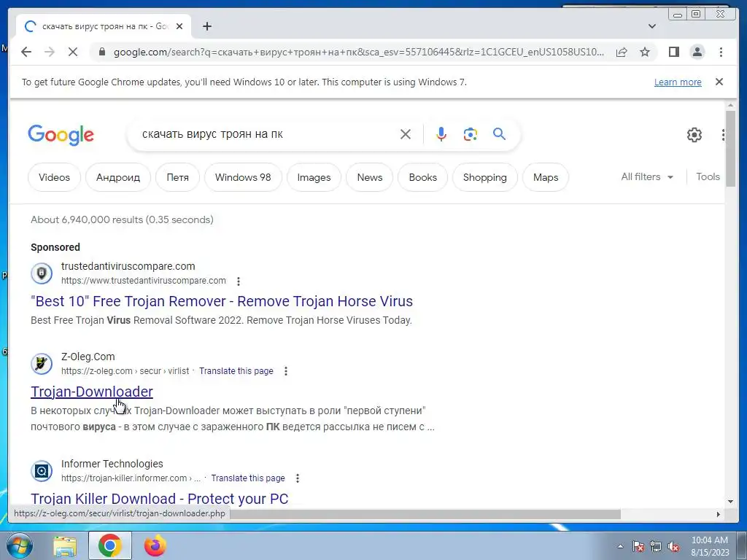The width and height of the screenshot is (747, 560).
Task: Click horizontal scrollbar right arrow
Action: (719, 514)
